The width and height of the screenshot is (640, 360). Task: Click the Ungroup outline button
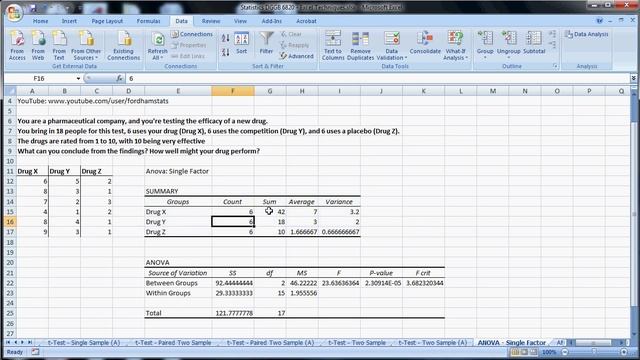click(x=509, y=45)
